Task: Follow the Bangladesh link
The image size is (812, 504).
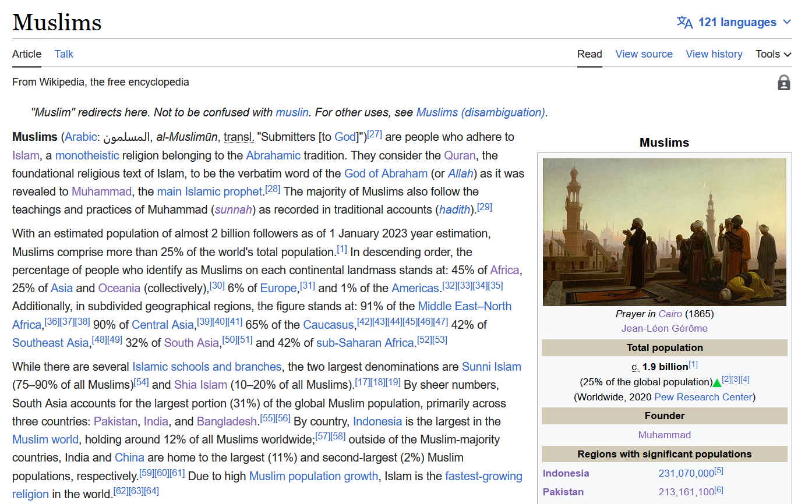Action: pos(227,421)
